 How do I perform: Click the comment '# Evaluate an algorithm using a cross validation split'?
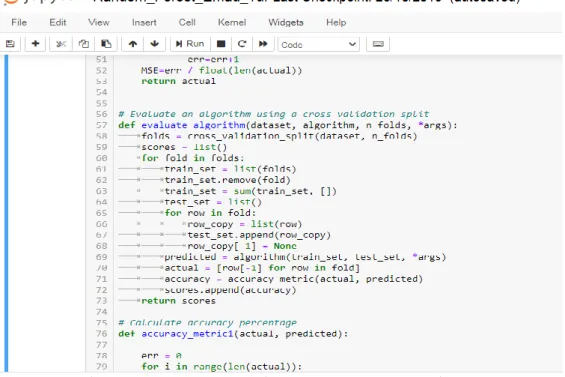[274, 114]
